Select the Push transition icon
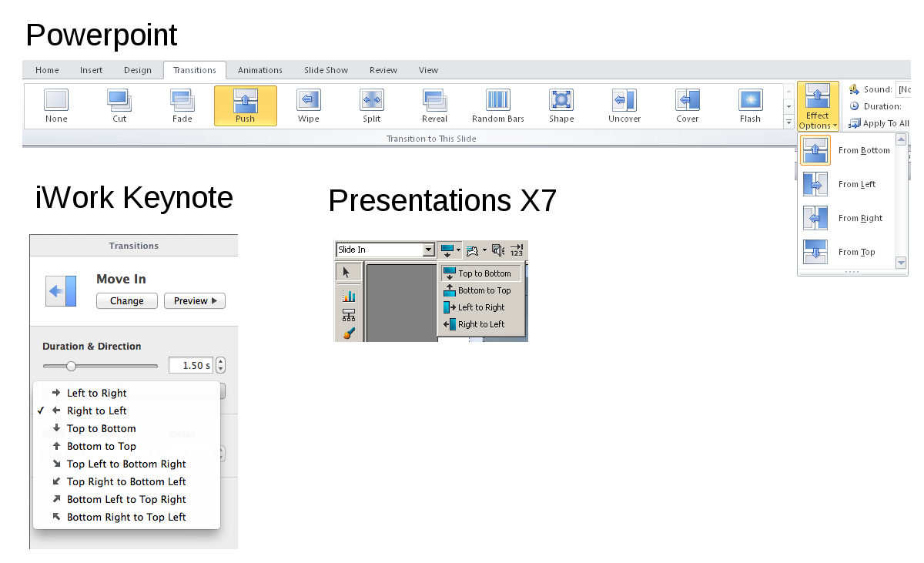 pos(245,101)
